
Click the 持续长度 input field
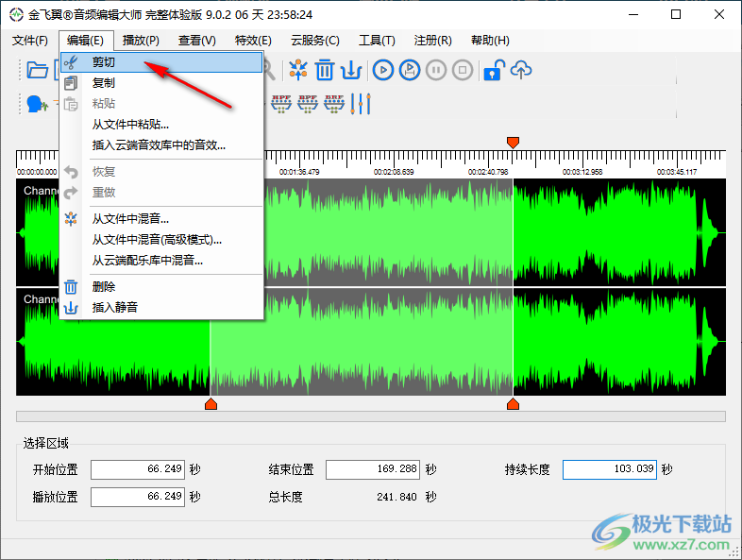(610, 469)
